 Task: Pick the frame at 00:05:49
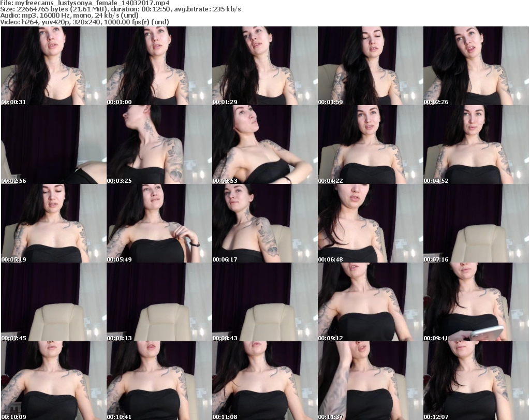click(x=159, y=224)
